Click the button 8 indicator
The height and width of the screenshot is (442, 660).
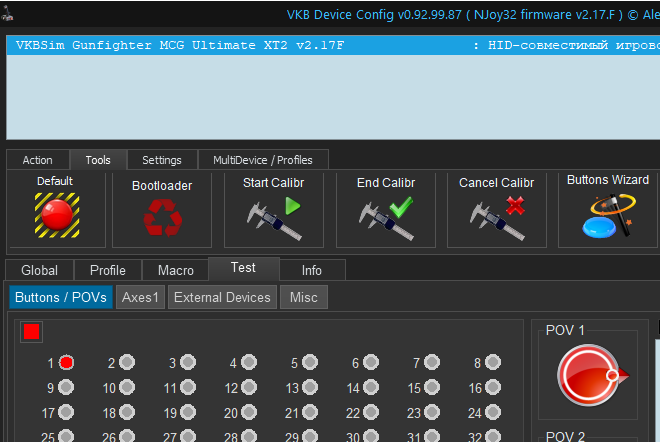(x=493, y=362)
